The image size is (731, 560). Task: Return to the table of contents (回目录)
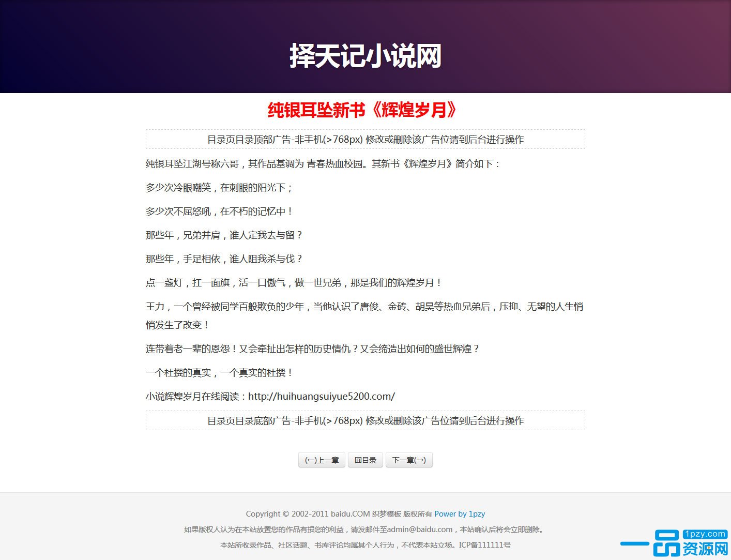pos(365,460)
